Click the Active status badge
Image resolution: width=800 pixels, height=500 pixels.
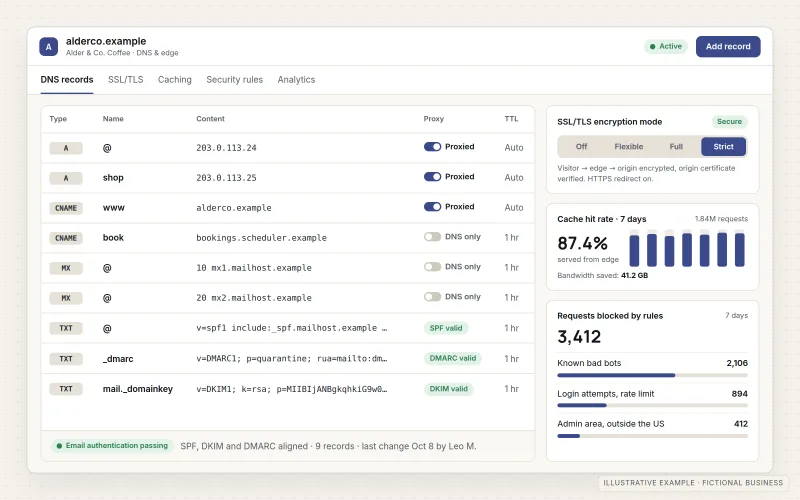pos(665,46)
